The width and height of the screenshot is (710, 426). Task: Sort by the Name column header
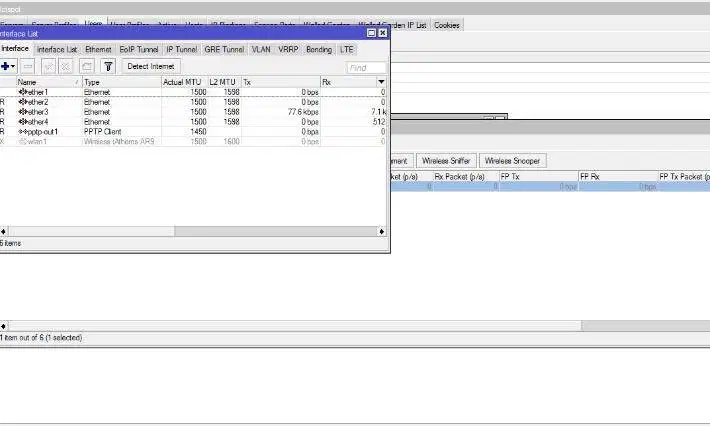(49, 82)
